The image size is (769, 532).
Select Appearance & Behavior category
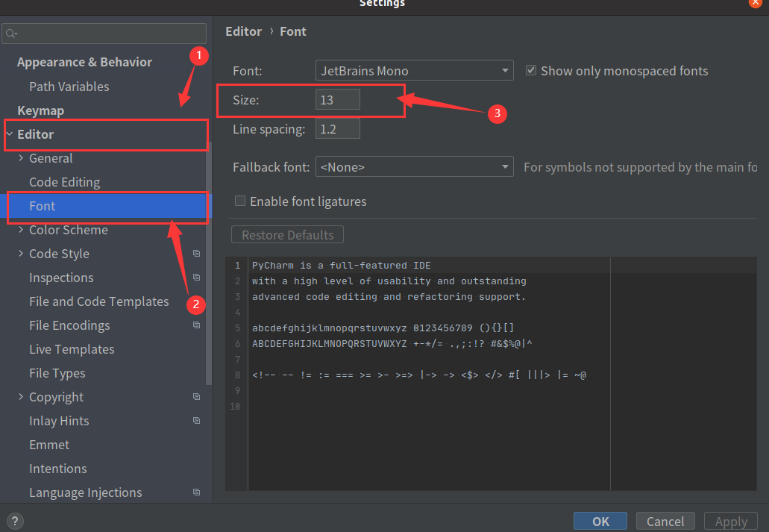[84, 62]
